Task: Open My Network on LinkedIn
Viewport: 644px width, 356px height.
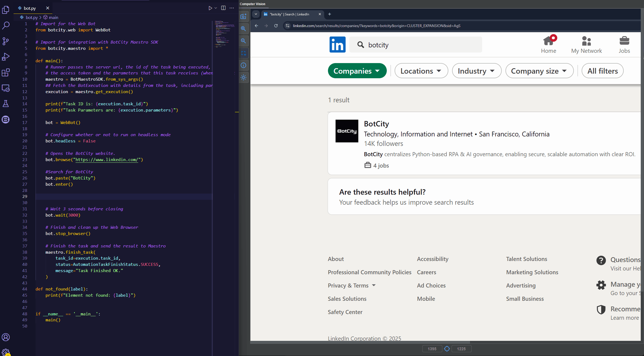Action: click(587, 45)
